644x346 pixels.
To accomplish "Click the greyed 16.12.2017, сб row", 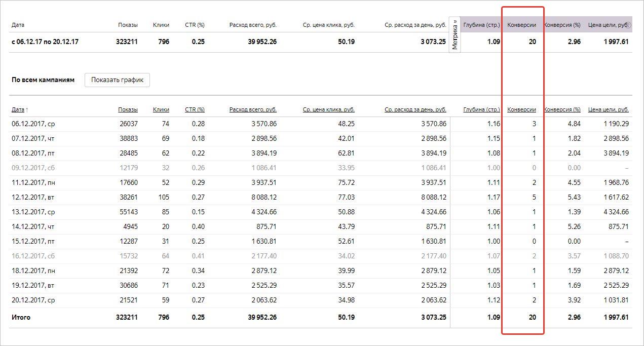I will (x=33, y=256).
